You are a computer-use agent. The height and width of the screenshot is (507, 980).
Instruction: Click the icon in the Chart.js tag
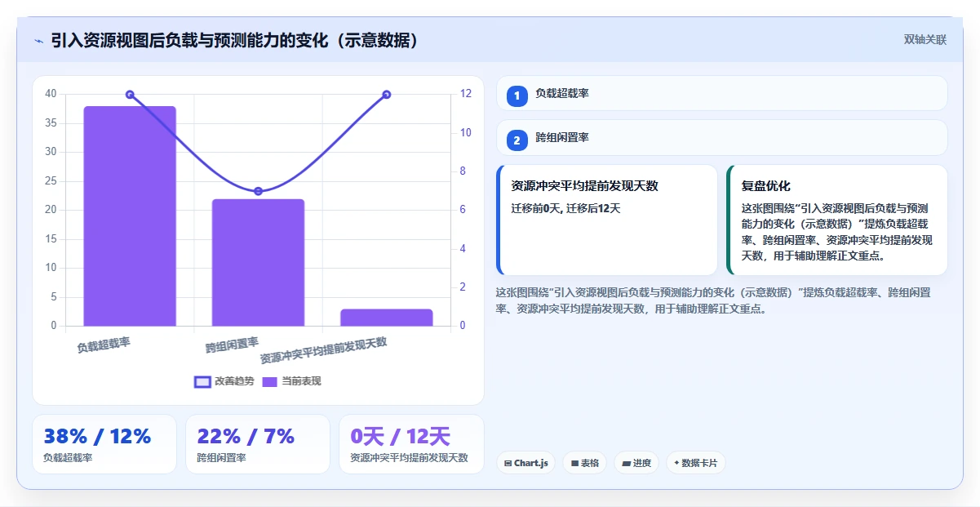pos(508,463)
